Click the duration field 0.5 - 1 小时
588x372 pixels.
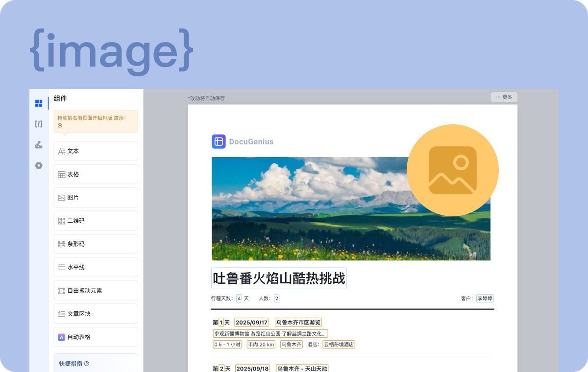click(x=227, y=345)
